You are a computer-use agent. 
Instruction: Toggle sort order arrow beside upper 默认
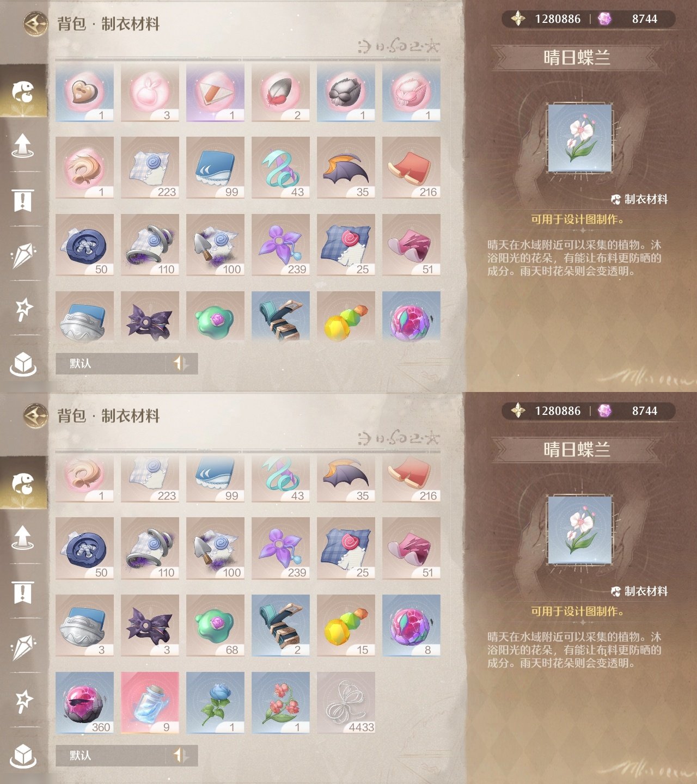[181, 363]
